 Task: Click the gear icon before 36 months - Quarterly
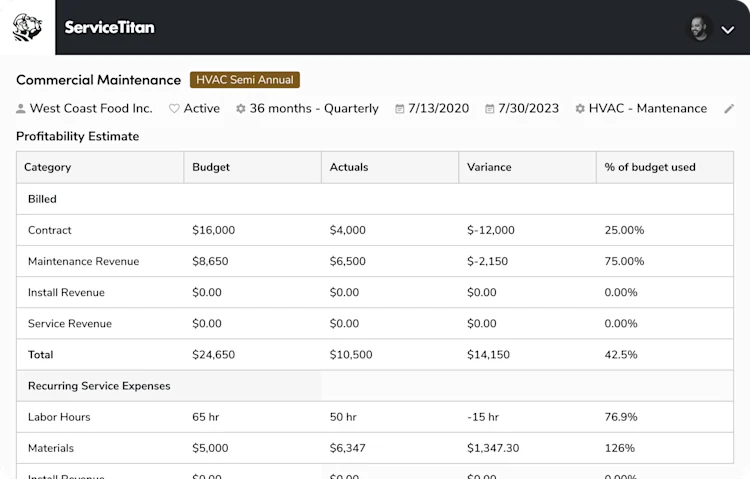(241, 109)
